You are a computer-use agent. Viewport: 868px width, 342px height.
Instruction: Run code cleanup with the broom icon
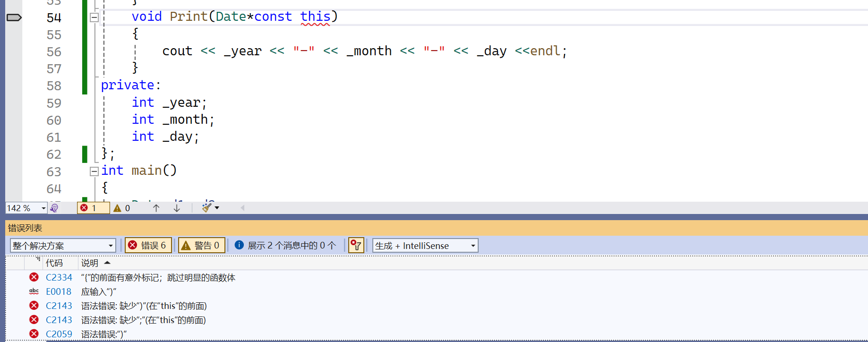[x=206, y=207]
